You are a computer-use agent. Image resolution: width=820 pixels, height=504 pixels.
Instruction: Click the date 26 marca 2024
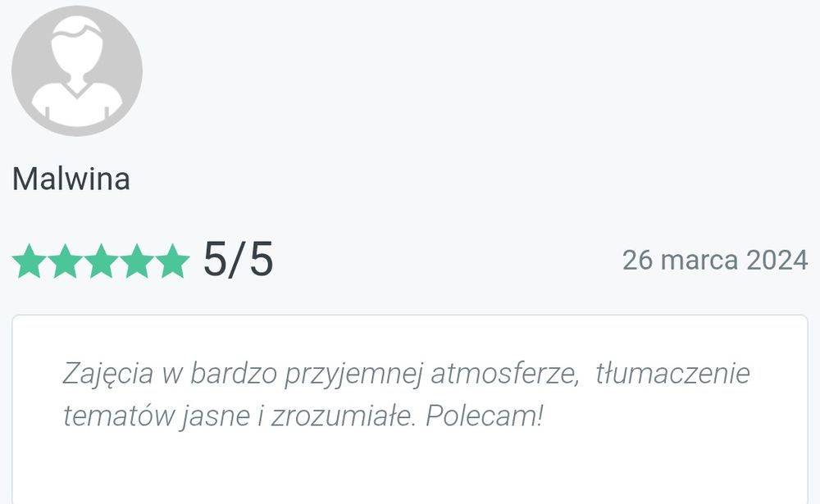point(714,261)
